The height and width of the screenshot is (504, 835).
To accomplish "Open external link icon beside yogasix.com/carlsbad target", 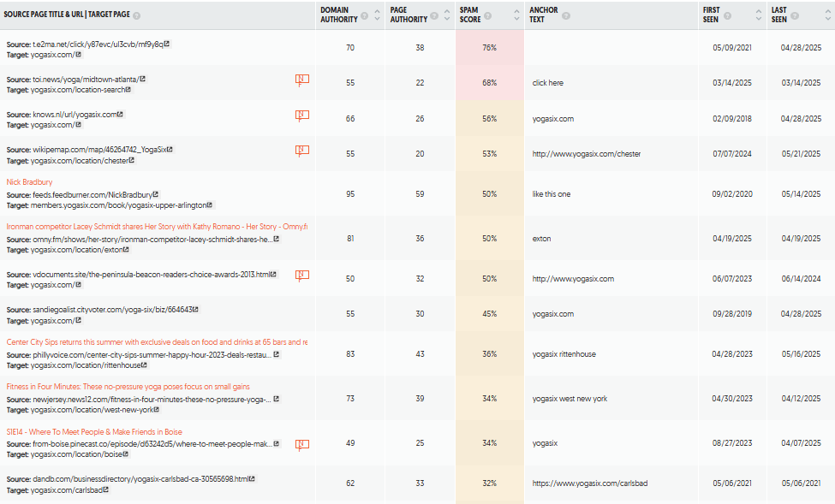I will tap(106, 489).
